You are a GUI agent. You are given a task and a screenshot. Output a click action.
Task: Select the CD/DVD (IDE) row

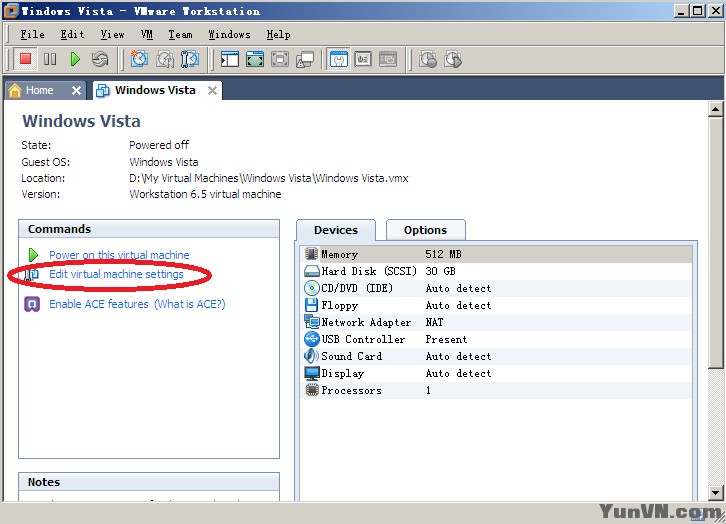(x=496, y=288)
